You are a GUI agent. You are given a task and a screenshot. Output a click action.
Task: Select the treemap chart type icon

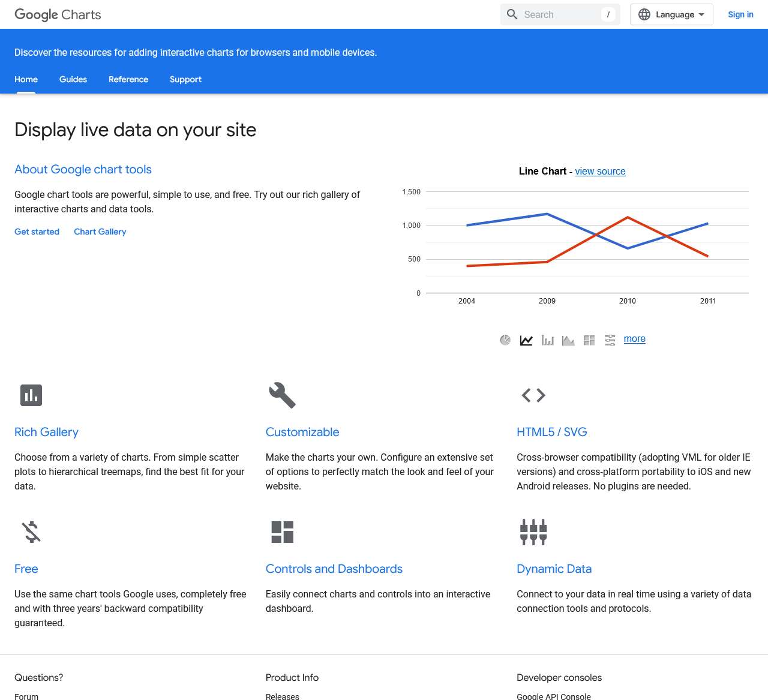[x=589, y=340]
